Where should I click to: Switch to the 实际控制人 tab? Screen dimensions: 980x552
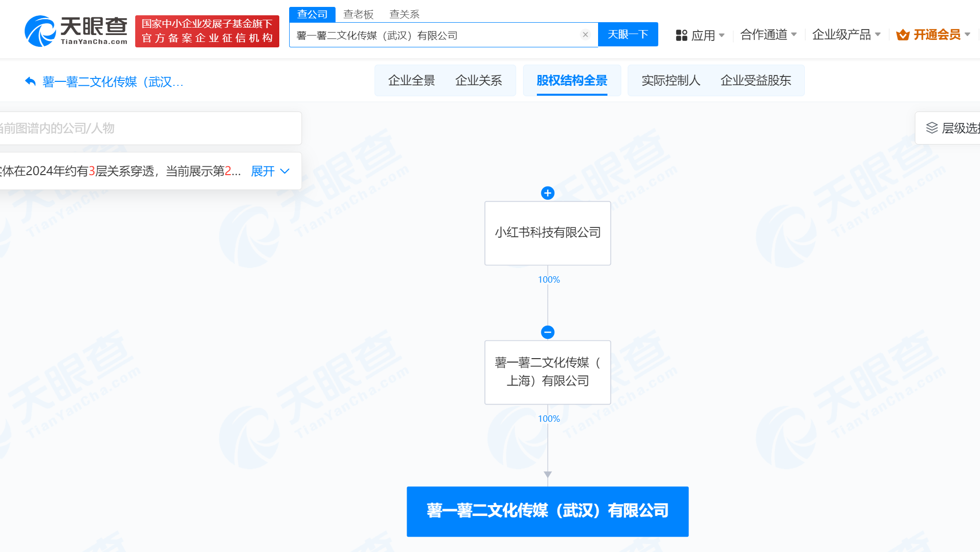point(670,80)
